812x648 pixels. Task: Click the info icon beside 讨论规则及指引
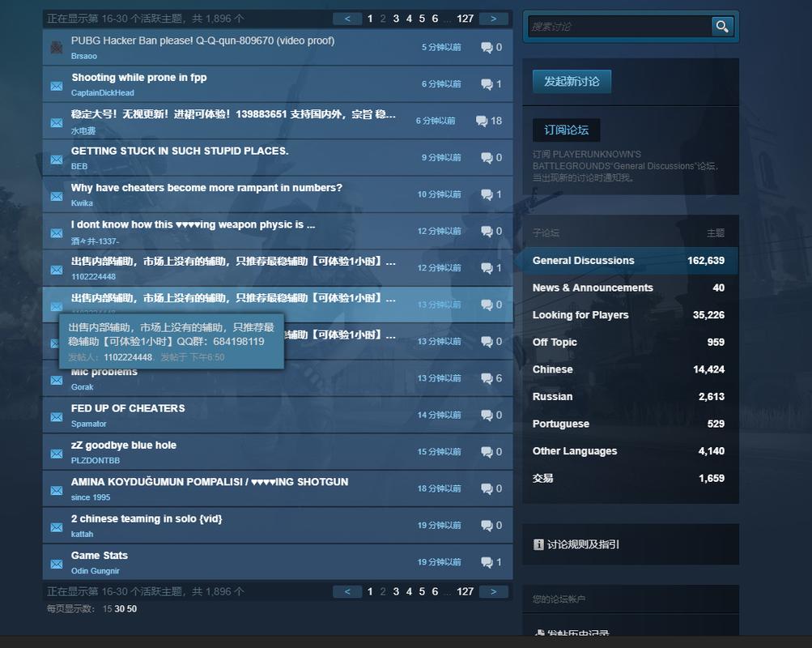(538, 544)
